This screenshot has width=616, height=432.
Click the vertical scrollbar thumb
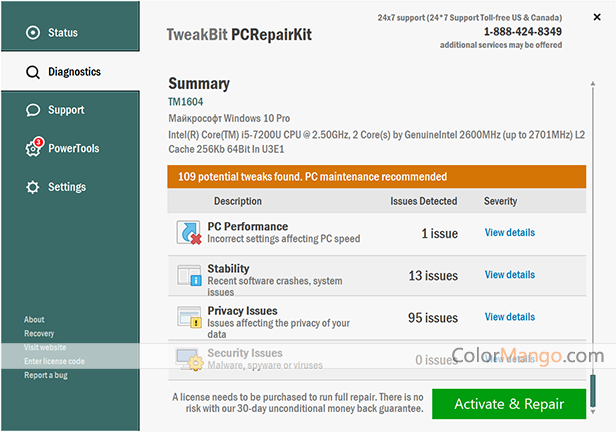pos(593,391)
